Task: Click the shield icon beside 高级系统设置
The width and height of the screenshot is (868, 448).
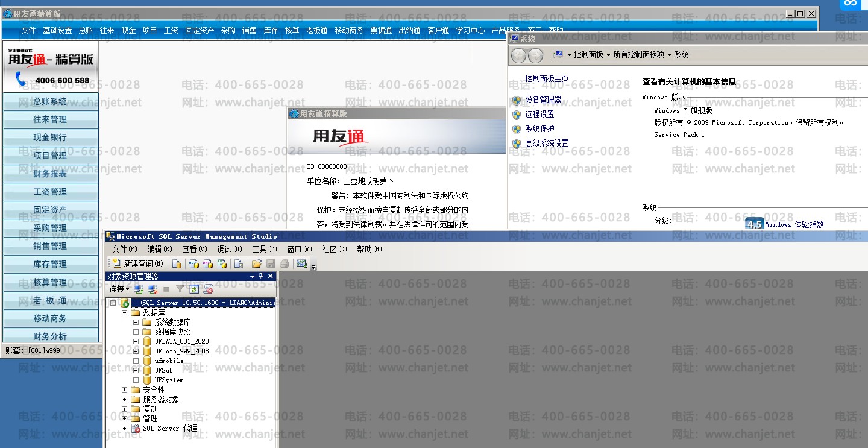Action: pos(516,144)
